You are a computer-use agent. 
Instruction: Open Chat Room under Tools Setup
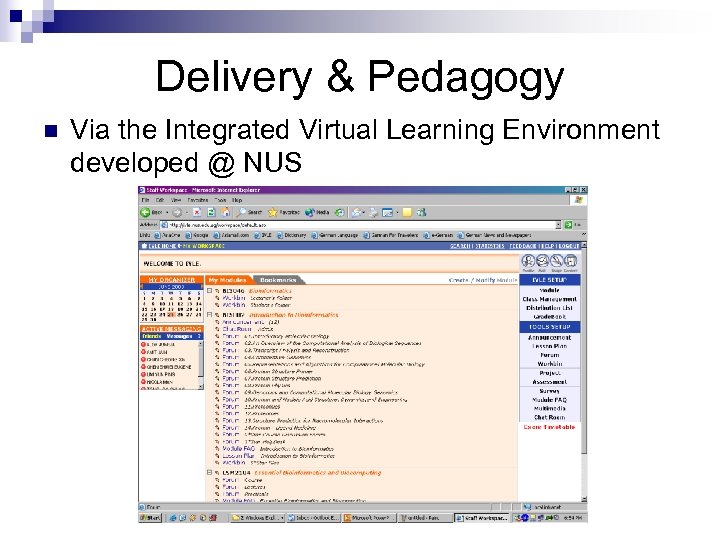(550, 417)
